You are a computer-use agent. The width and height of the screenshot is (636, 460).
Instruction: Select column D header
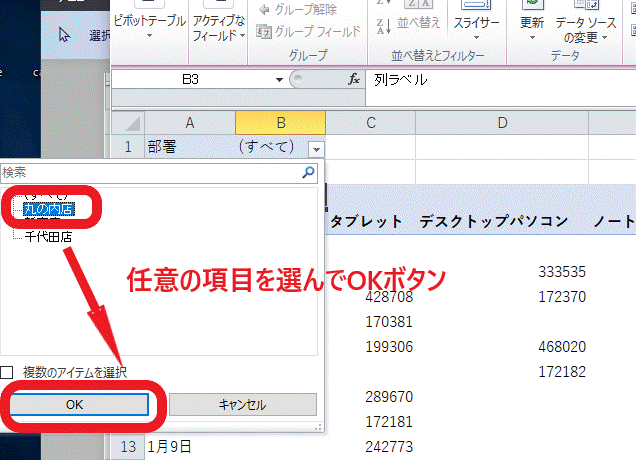click(x=503, y=122)
